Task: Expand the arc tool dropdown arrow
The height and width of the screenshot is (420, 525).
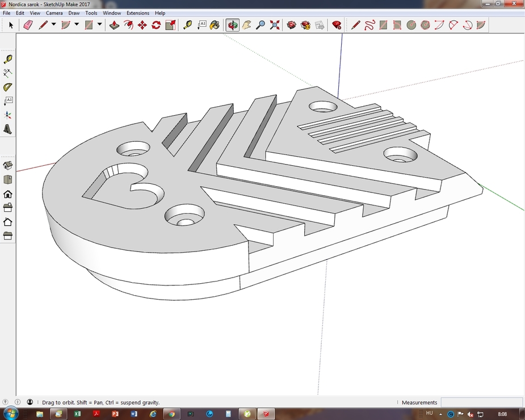Action: pos(77,24)
